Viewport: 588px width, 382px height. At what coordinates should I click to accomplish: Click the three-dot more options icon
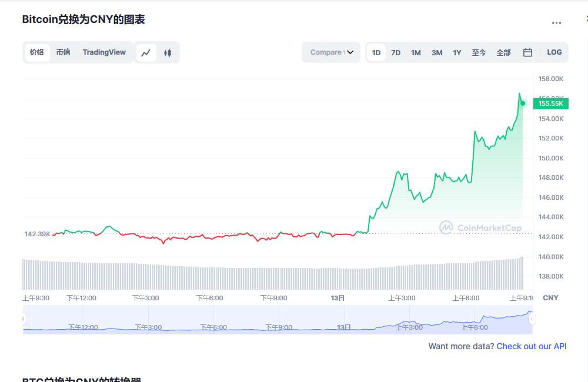point(556,22)
